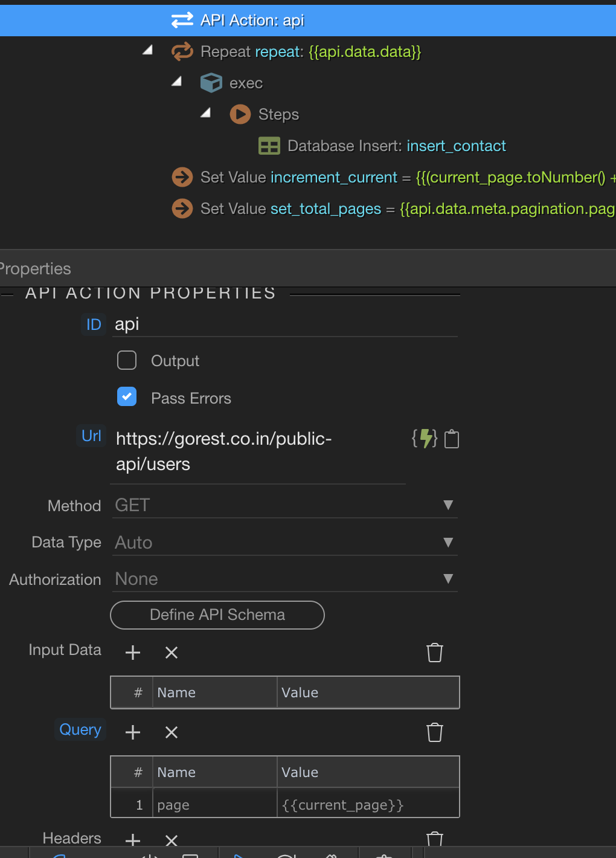Enable the Output checkbox
Image resolution: width=616 pixels, height=858 pixels.
click(127, 361)
